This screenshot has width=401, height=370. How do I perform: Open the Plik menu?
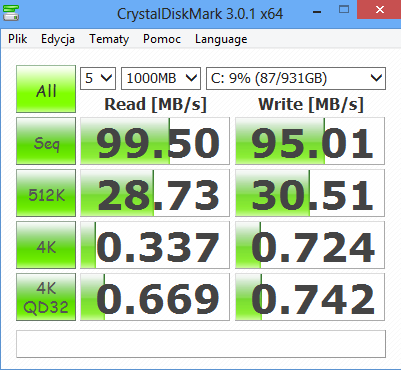click(18, 39)
